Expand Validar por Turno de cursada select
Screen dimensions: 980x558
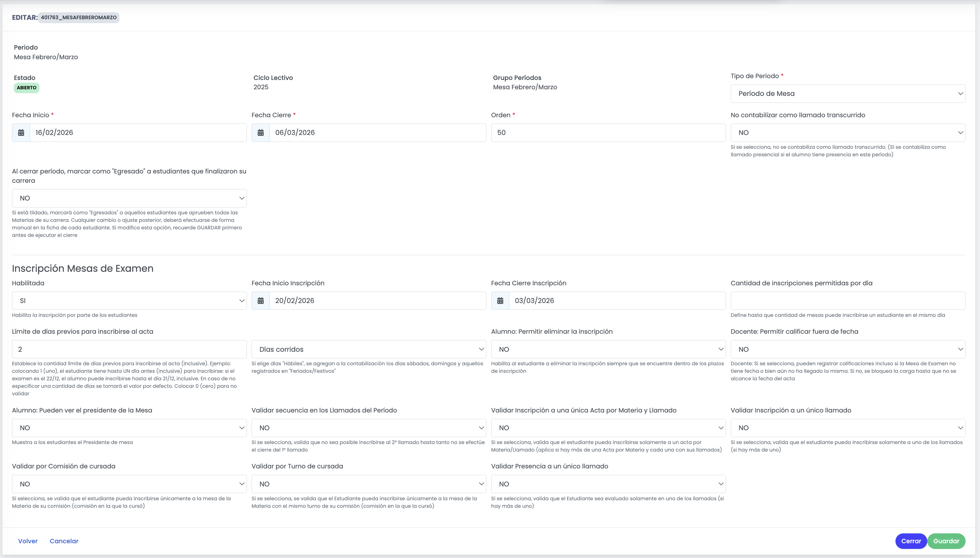[x=369, y=484]
